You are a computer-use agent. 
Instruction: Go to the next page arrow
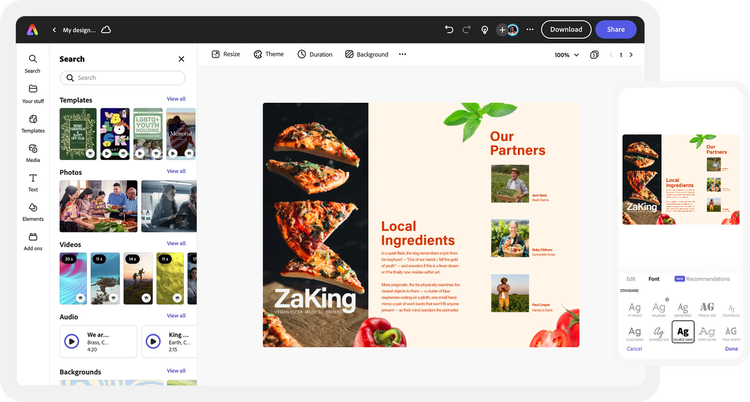(631, 55)
